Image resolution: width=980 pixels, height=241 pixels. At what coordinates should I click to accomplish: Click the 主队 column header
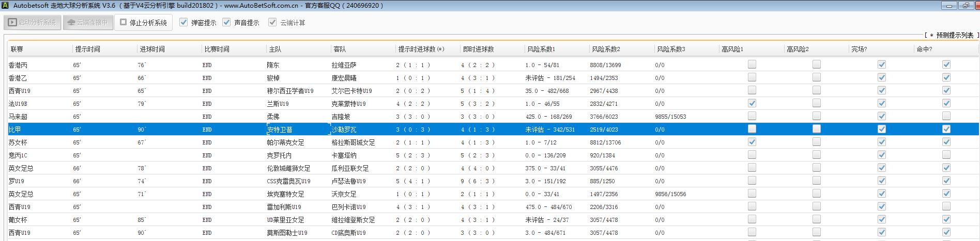click(275, 49)
